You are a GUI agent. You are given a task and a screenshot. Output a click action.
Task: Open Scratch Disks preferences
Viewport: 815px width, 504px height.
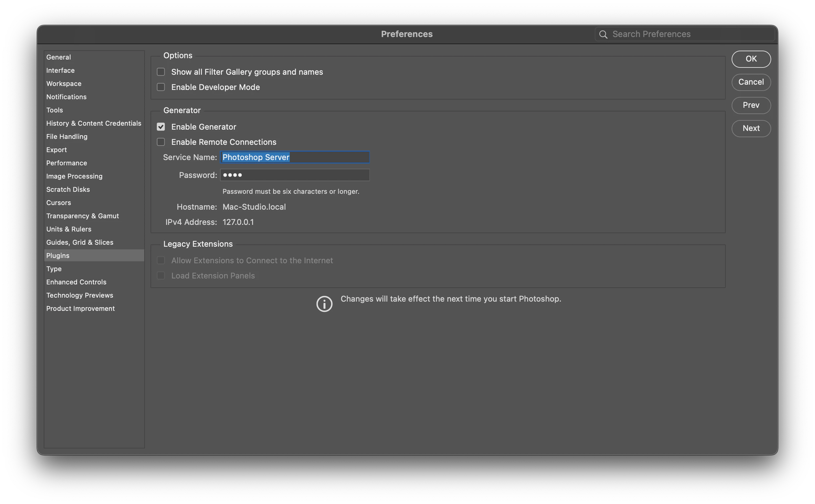tap(68, 189)
